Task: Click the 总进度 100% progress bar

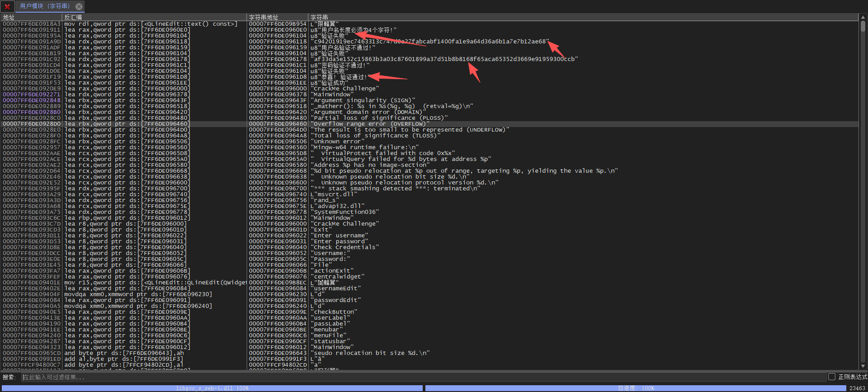Action: pos(635,388)
